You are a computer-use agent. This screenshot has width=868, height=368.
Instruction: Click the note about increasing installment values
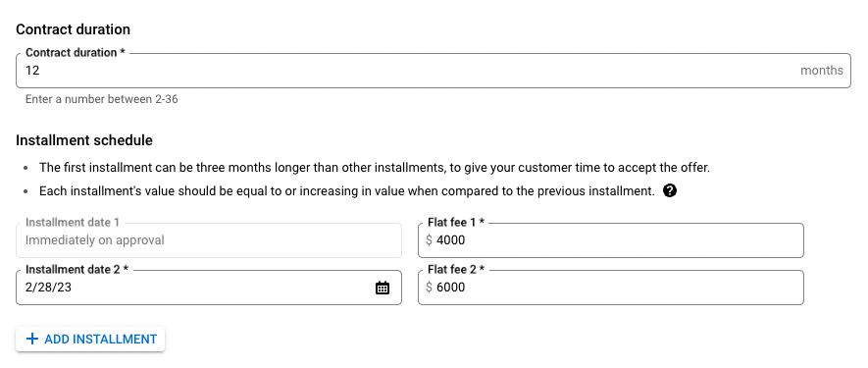pos(347,191)
